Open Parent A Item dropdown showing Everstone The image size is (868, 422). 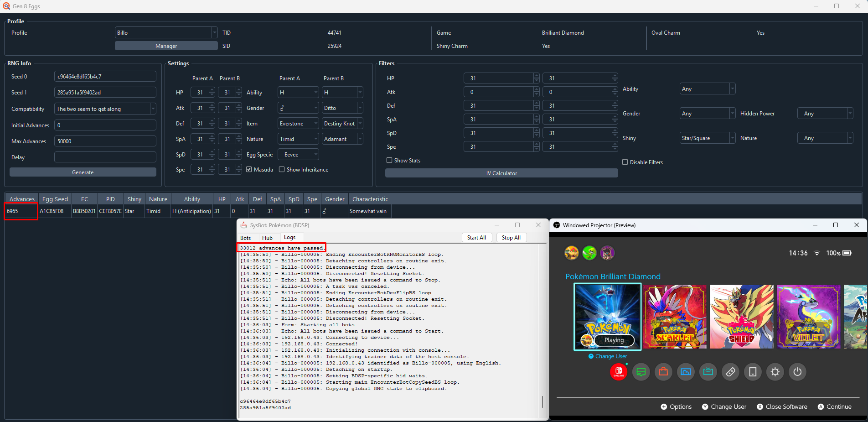(x=298, y=123)
